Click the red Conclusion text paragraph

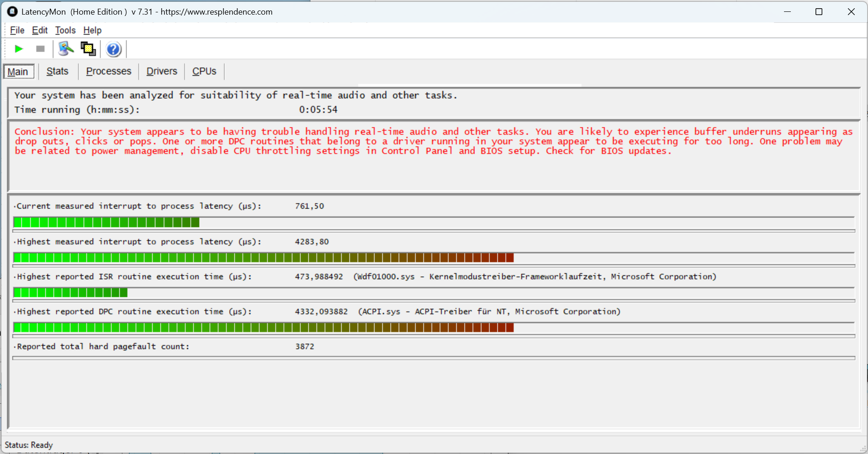click(x=433, y=141)
